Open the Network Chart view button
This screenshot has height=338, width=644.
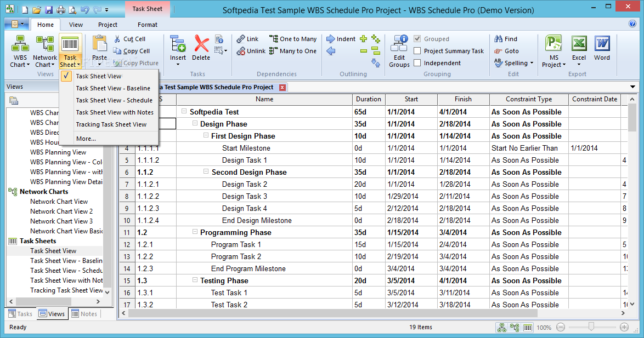pyautogui.click(x=45, y=51)
